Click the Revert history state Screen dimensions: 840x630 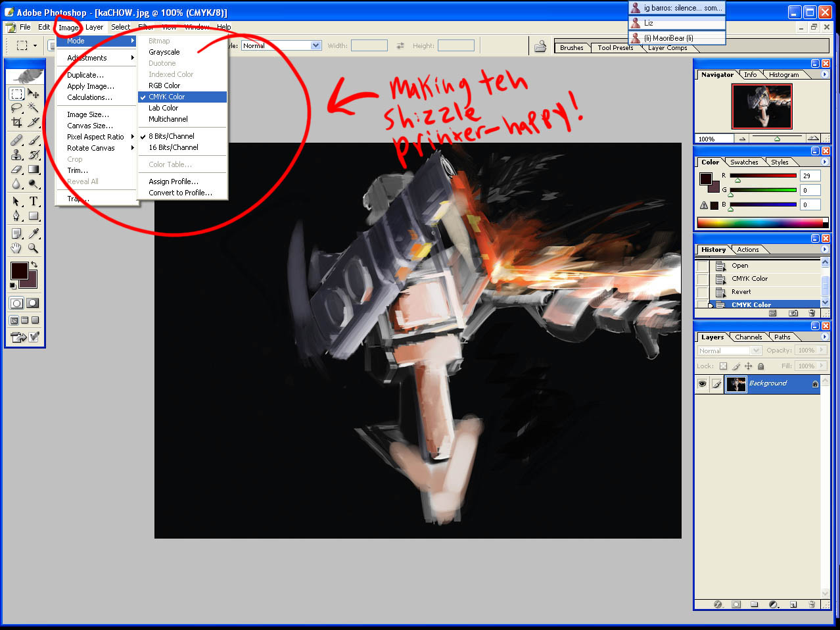coord(741,292)
